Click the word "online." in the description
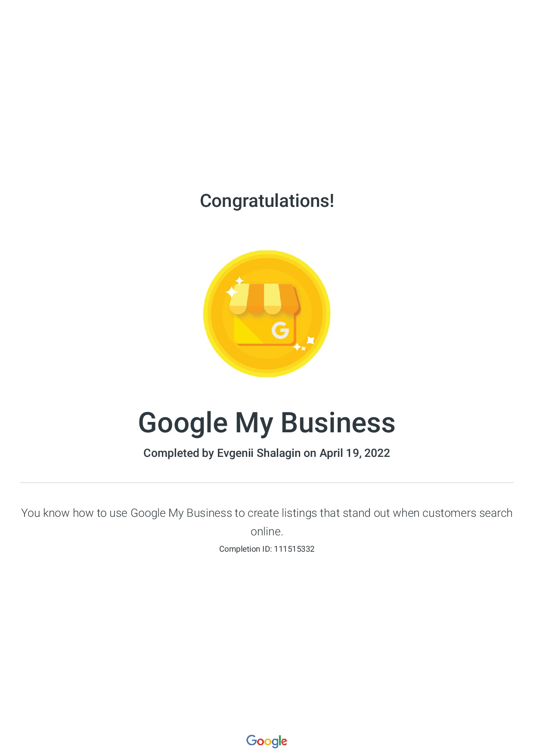Viewport: 534px width, 756px height. 267,531
